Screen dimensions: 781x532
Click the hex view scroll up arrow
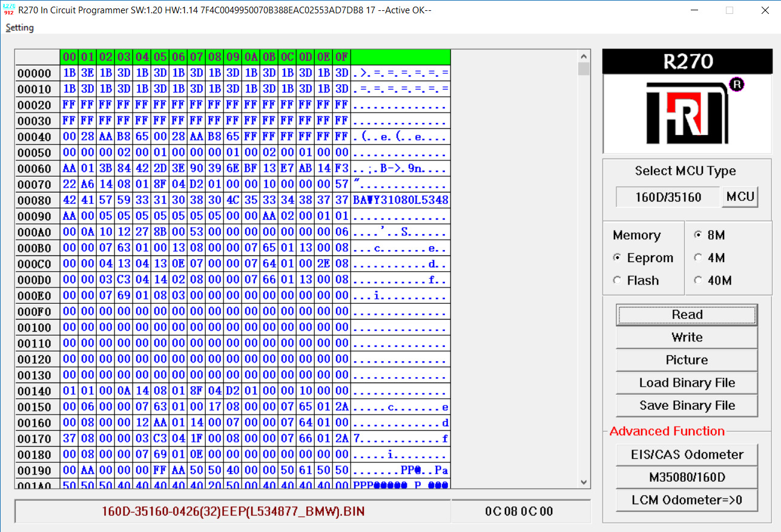pos(584,55)
